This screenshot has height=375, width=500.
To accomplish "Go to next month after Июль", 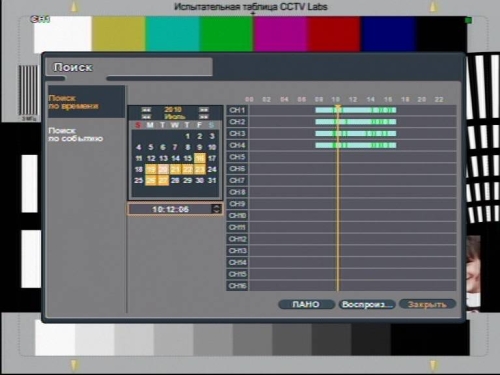I will (x=204, y=117).
